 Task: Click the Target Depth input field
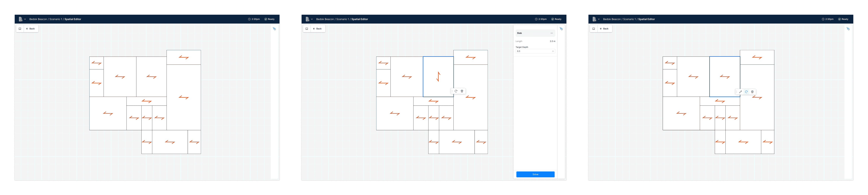pos(536,51)
